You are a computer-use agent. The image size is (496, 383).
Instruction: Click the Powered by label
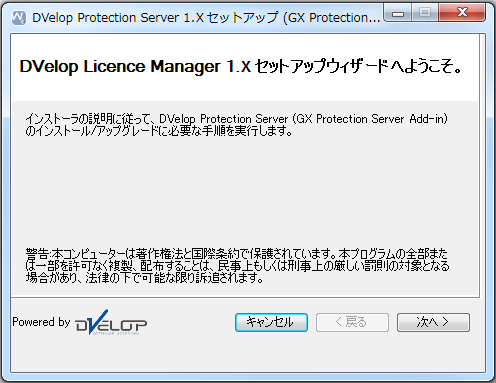pos(41,322)
